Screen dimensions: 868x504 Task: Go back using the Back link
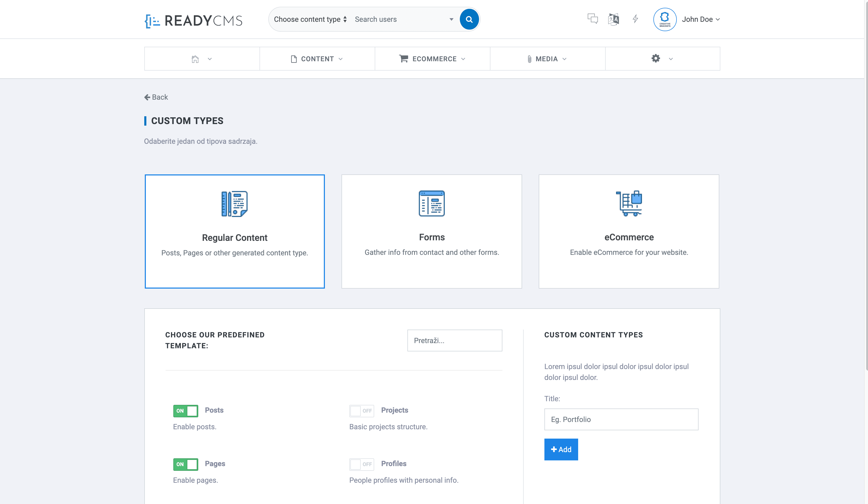pyautogui.click(x=156, y=97)
